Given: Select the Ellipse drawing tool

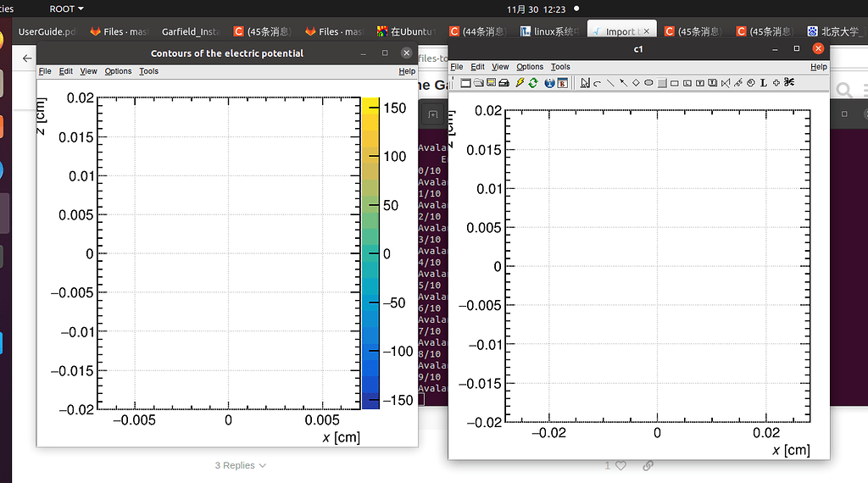Looking at the screenshot, I should tap(648, 82).
